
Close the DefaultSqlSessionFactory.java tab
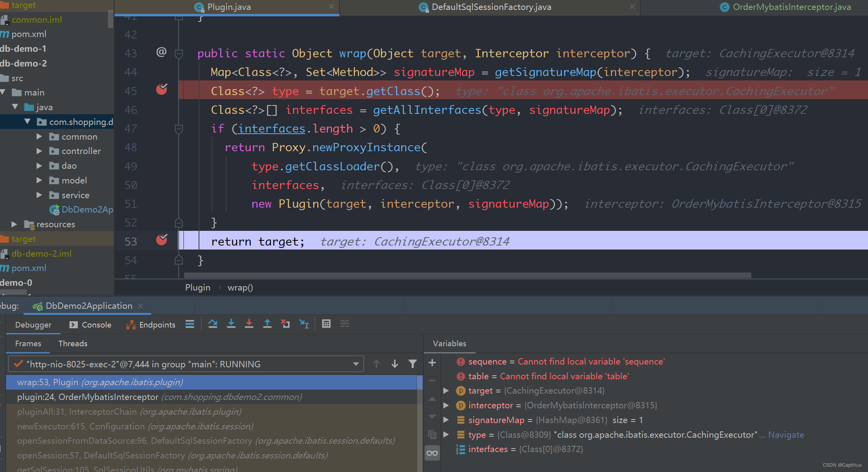(632, 6)
